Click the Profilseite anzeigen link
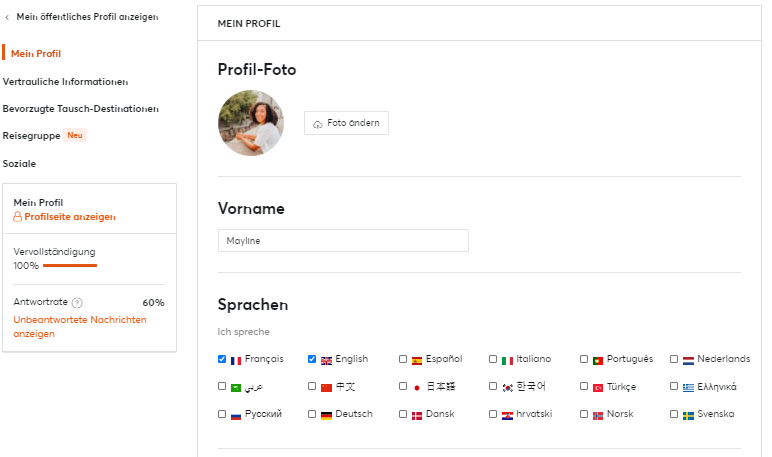This screenshot has width=772, height=457. click(70, 217)
